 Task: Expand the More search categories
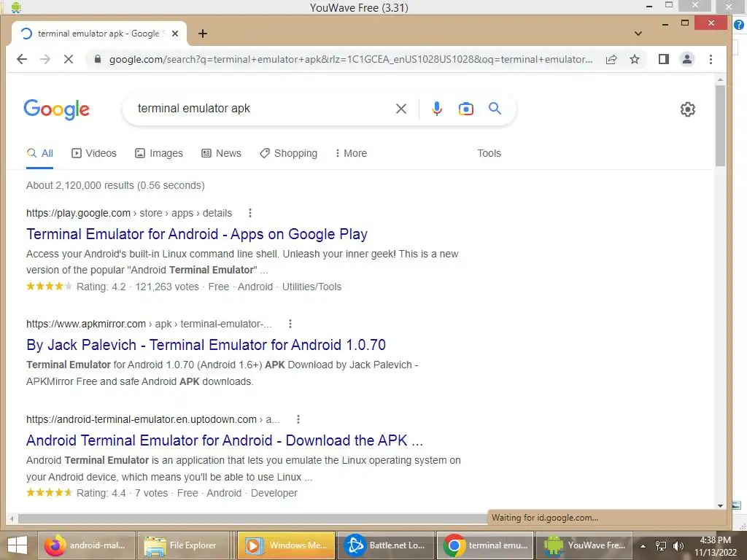[x=351, y=153]
